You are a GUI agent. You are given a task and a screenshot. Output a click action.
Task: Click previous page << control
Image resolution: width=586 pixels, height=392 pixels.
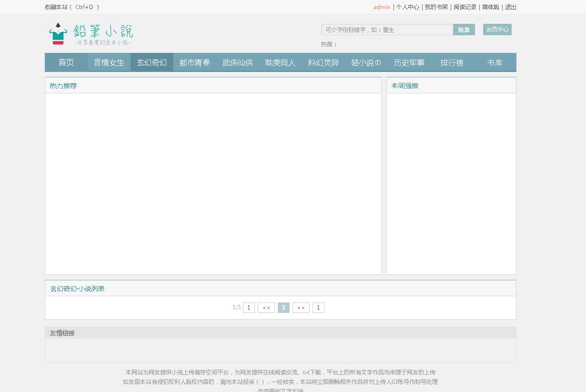click(266, 307)
